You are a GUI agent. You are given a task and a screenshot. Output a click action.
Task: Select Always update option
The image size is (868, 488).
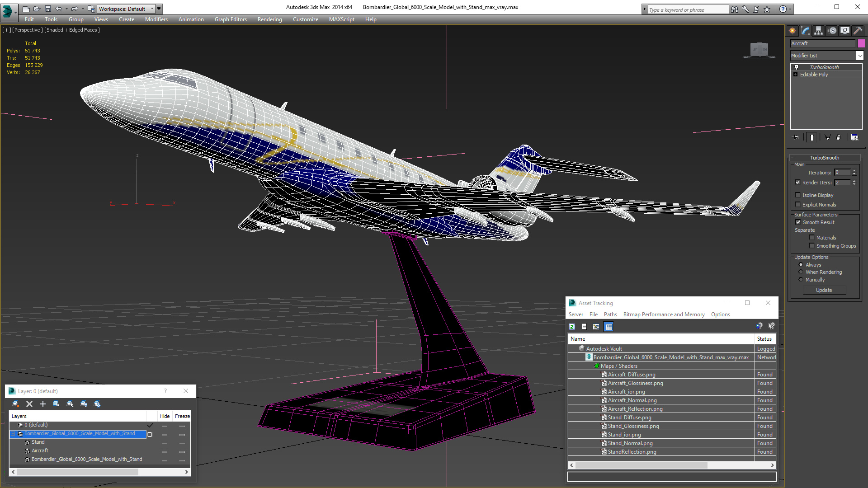(x=801, y=265)
